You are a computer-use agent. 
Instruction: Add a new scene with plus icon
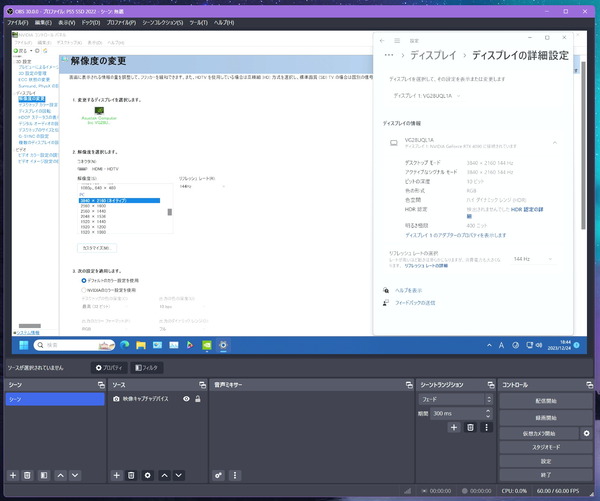point(13,475)
